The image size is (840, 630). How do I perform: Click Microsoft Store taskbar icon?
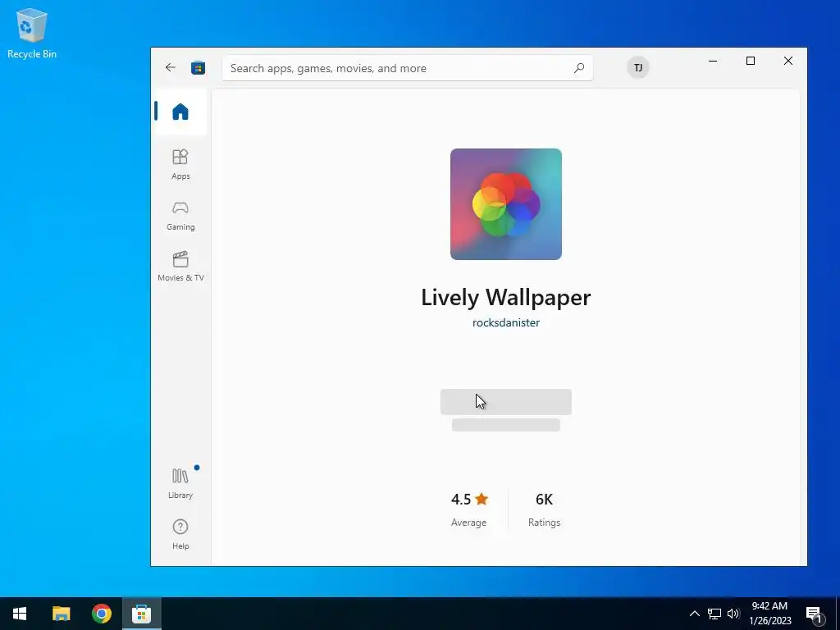[x=141, y=614]
